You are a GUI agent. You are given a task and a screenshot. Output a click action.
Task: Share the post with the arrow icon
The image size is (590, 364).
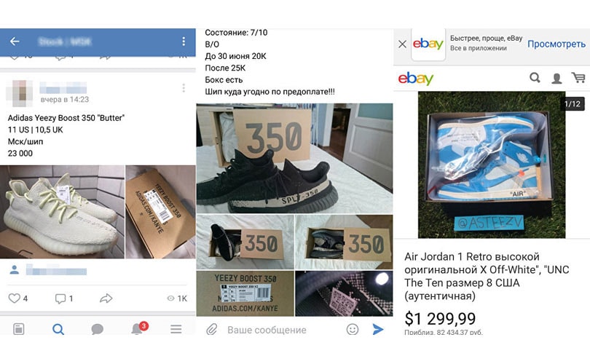click(106, 298)
